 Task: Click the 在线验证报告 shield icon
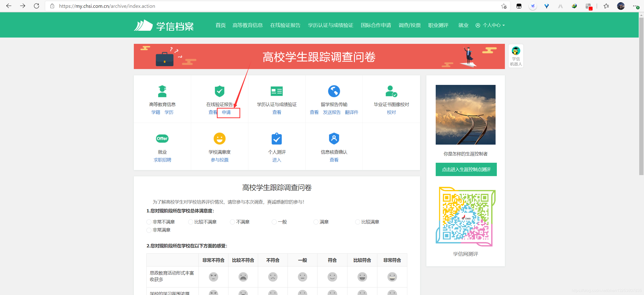[x=219, y=91]
